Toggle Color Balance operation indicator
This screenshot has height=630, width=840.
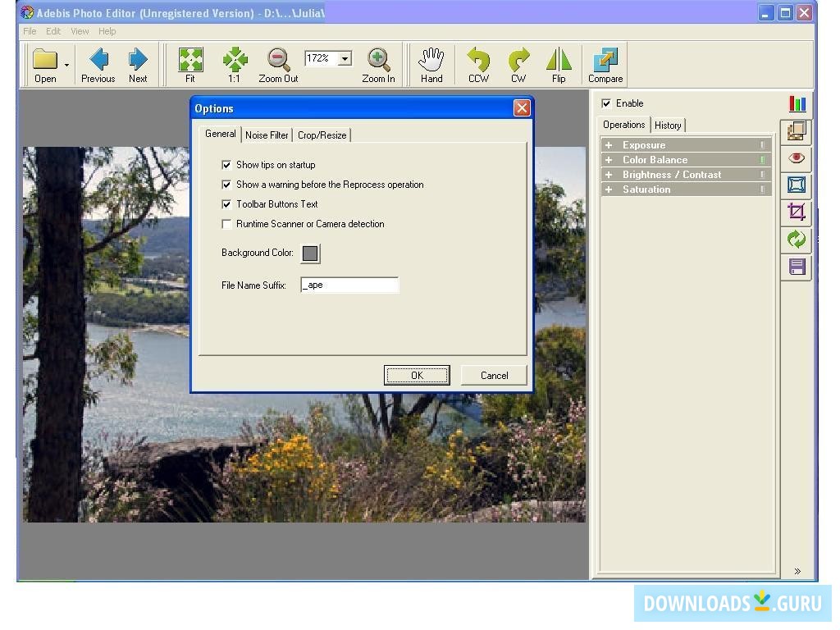click(x=762, y=160)
